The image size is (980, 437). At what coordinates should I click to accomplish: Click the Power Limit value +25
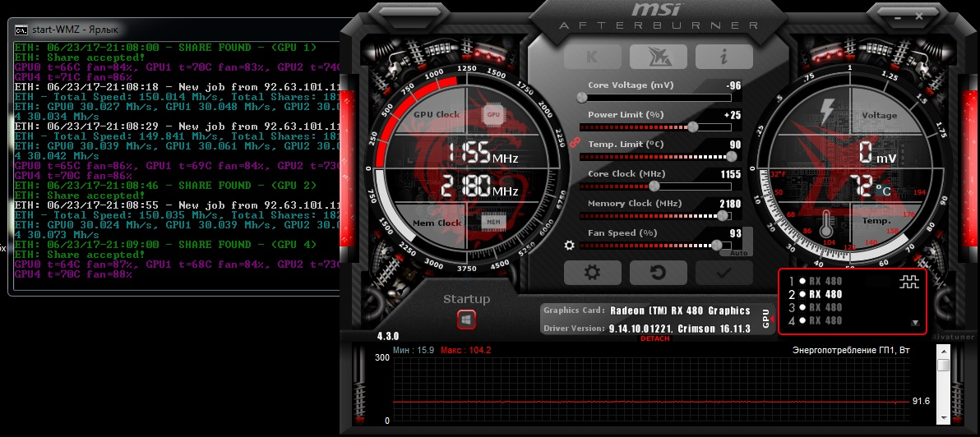pos(733,115)
